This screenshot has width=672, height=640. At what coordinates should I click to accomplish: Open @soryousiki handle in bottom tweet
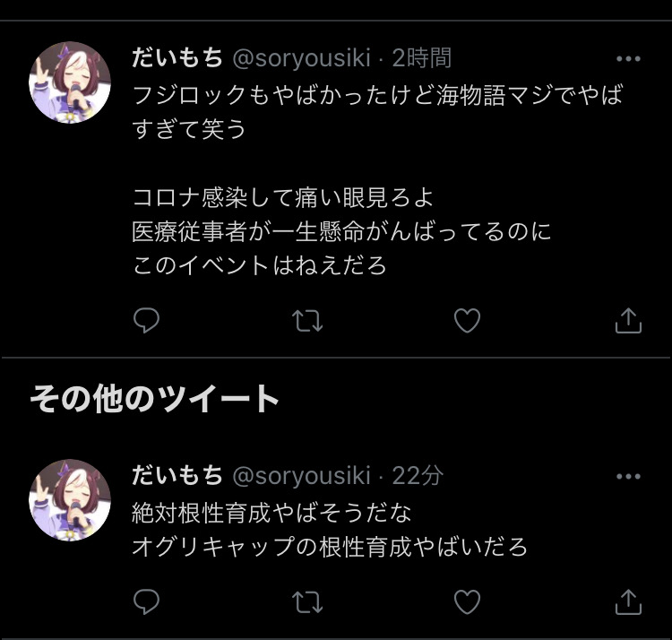pos(301,476)
